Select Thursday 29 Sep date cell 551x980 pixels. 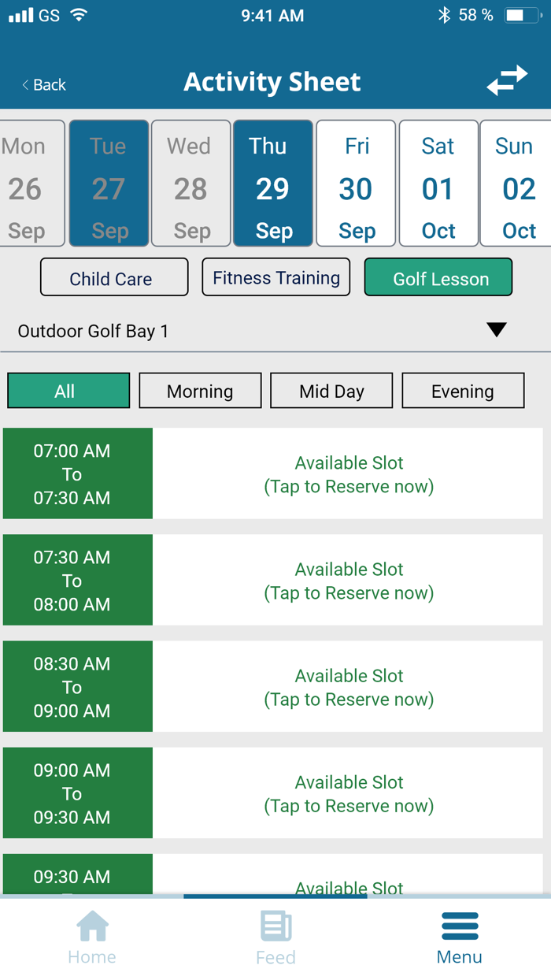point(272,183)
